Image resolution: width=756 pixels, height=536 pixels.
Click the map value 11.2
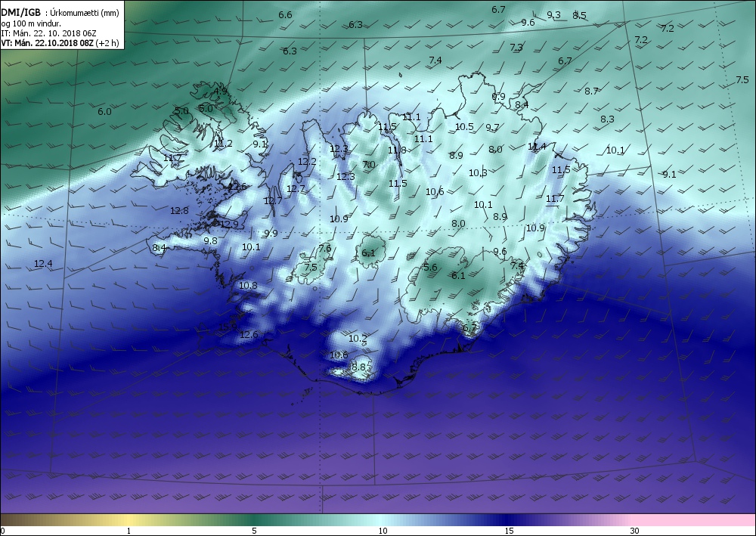(223, 143)
